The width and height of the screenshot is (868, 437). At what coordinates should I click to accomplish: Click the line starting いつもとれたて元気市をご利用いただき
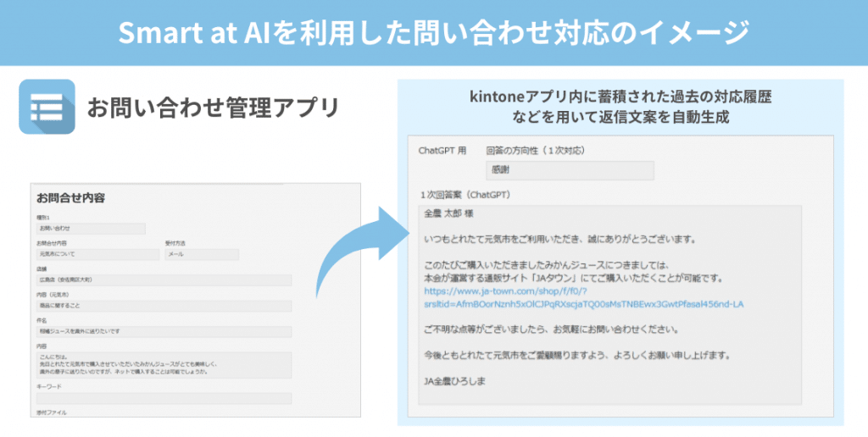point(559,240)
